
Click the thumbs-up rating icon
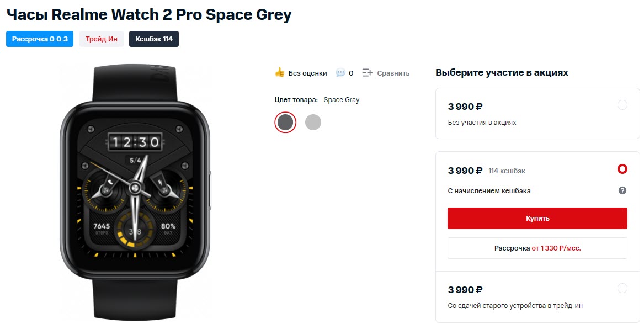[281, 72]
